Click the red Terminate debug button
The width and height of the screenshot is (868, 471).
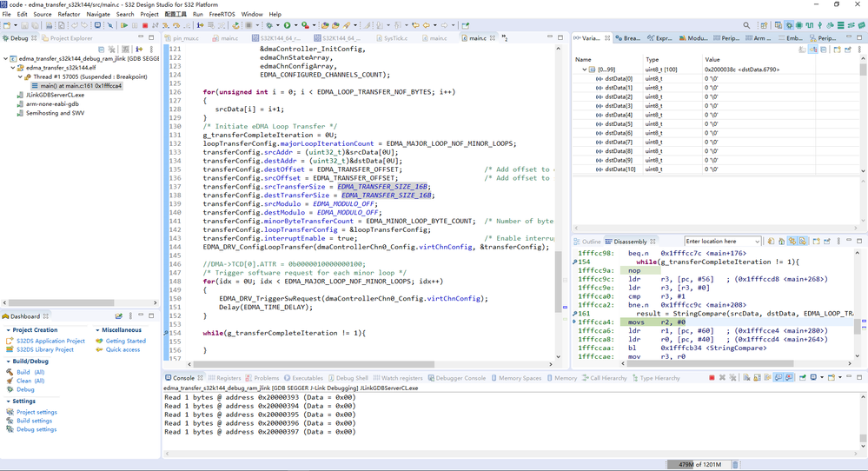point(144,25)
